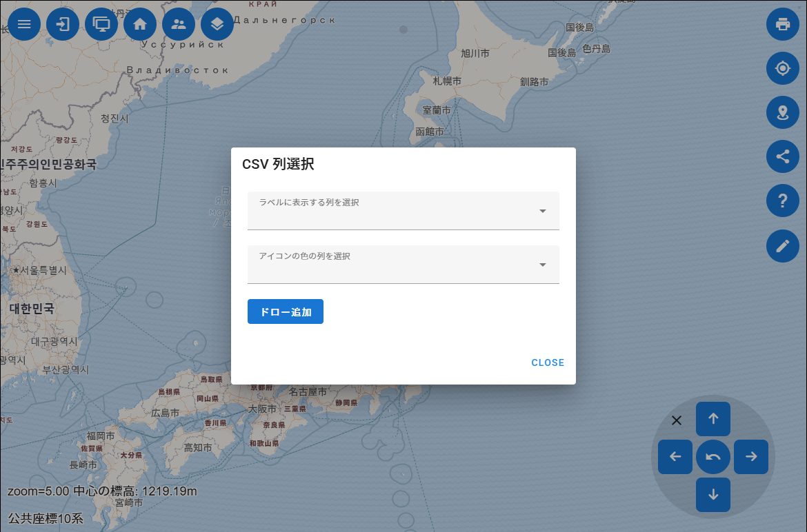Click CLOSE in the CSV dialog
This screenshot has height=532, width=807.
tap(548, 362)
